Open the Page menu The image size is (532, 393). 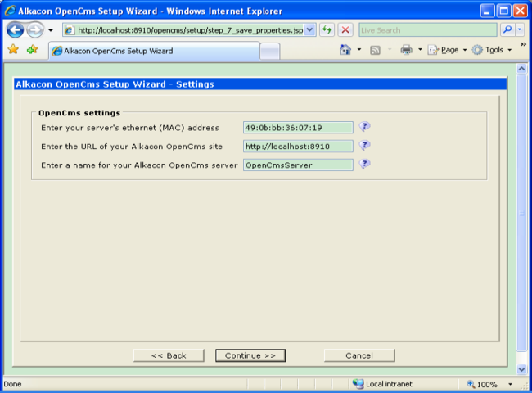tap(447, 50)
